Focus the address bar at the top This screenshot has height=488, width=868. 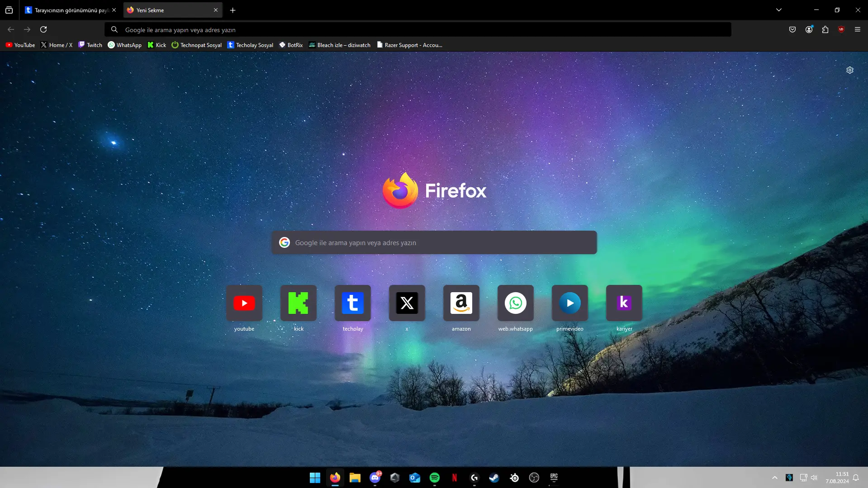418,29
